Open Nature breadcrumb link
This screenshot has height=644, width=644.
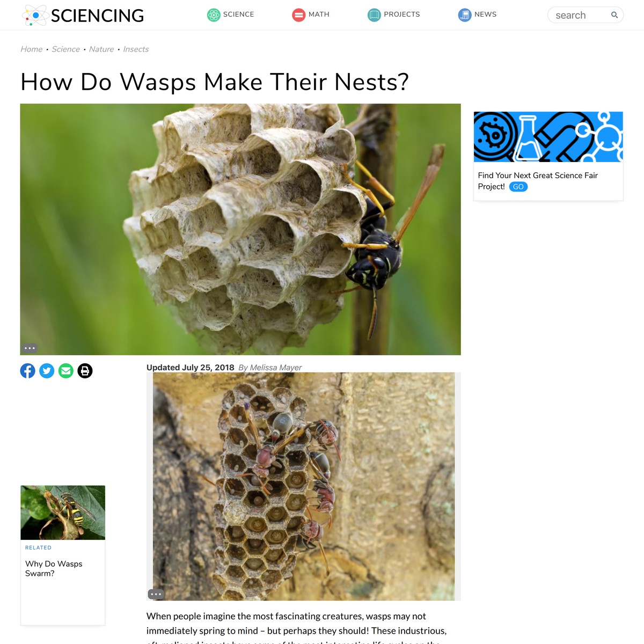click(x=101, y=49)
